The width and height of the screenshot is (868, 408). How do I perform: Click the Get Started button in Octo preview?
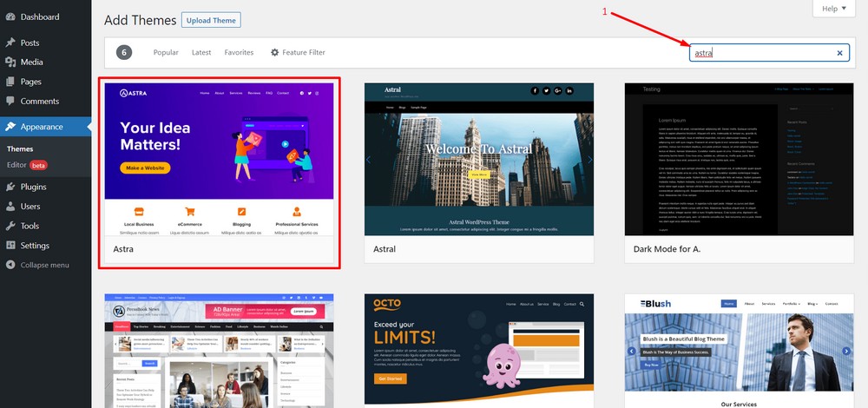click(391, 379)
